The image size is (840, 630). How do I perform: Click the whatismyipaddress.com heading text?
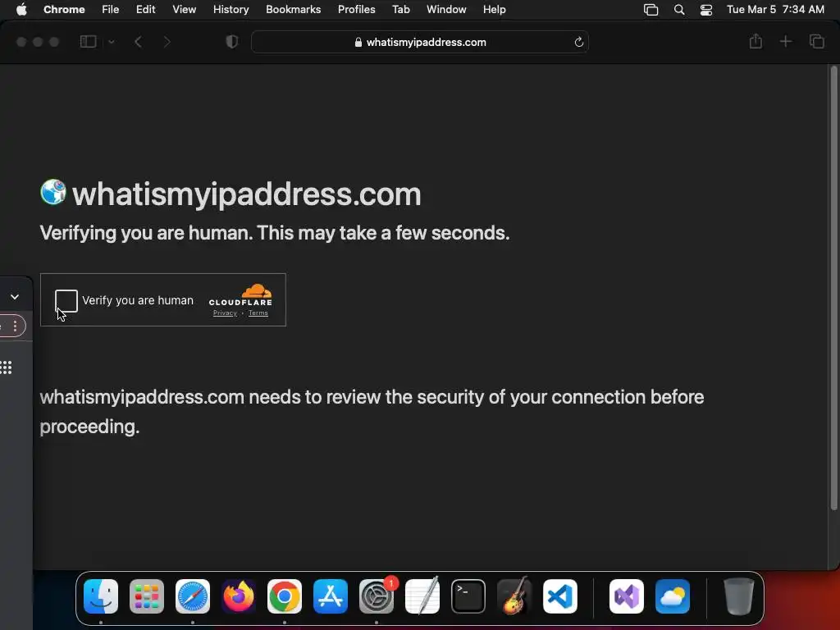pos(246,194)
